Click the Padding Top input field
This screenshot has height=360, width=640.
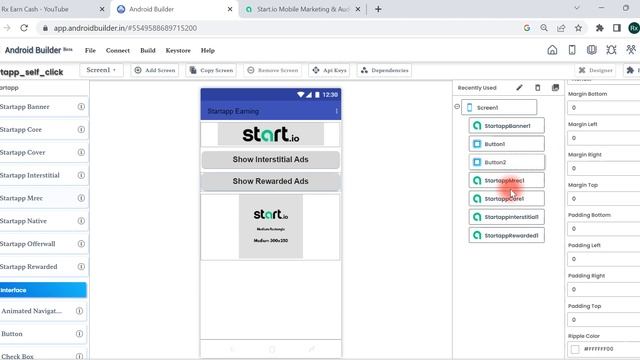[604, 320]
